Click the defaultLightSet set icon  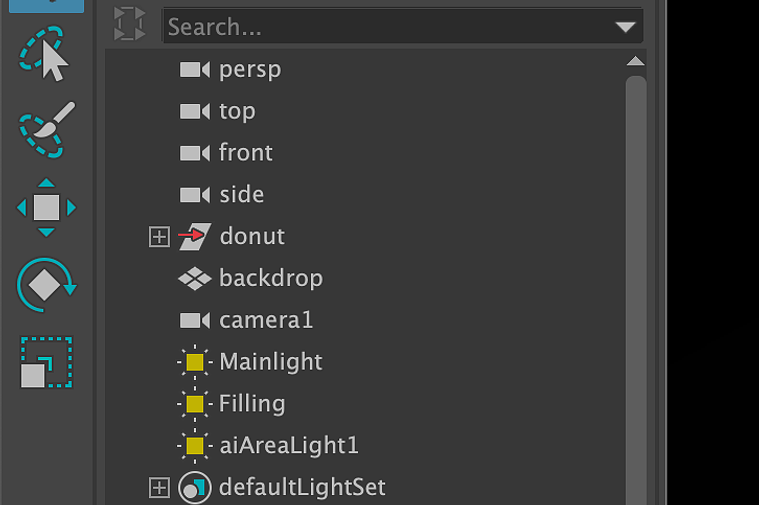coord(195,488)
